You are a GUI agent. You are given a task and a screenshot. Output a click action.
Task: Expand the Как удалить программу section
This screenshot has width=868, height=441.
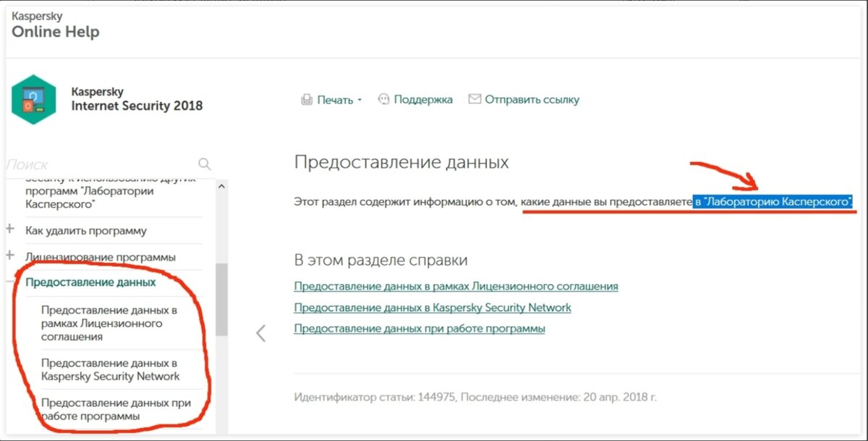(10, 230)
